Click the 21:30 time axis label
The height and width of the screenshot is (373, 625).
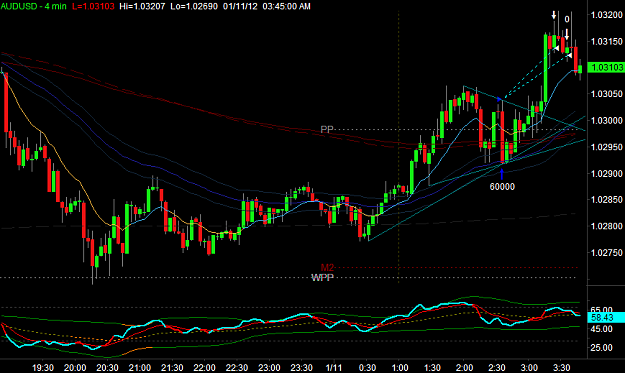172,367
